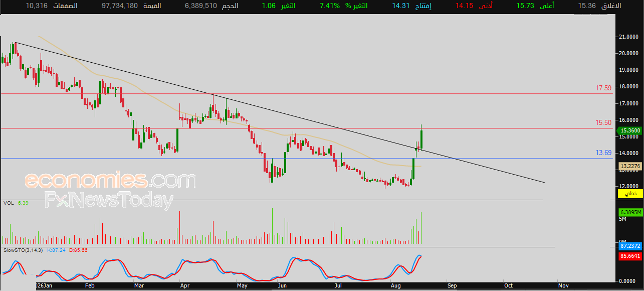Viewport: 644px width, 291px height.
Task: Select the red 85.6641 stochastic D tag
Action: pos(630,256)
